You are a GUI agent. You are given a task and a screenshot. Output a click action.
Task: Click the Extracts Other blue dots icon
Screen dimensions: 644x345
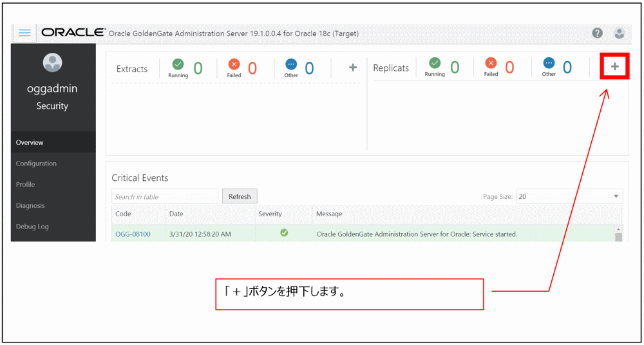tap(291, 64)
